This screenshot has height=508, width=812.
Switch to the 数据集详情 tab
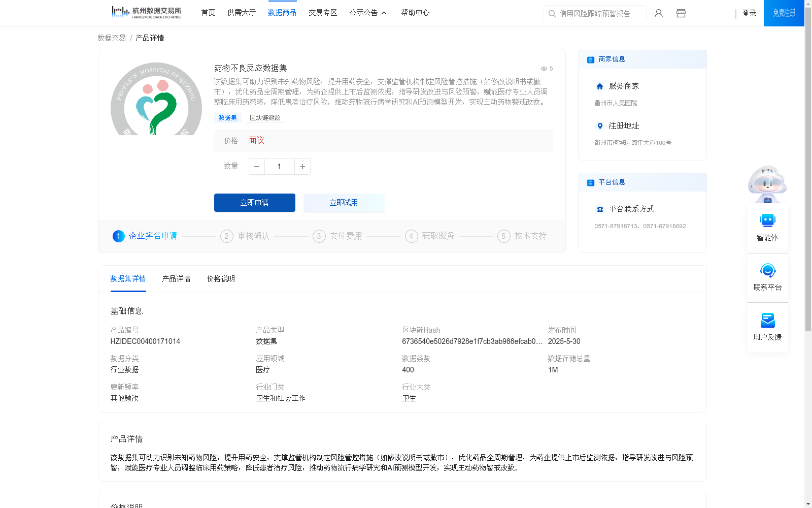[x=128, y=279]
